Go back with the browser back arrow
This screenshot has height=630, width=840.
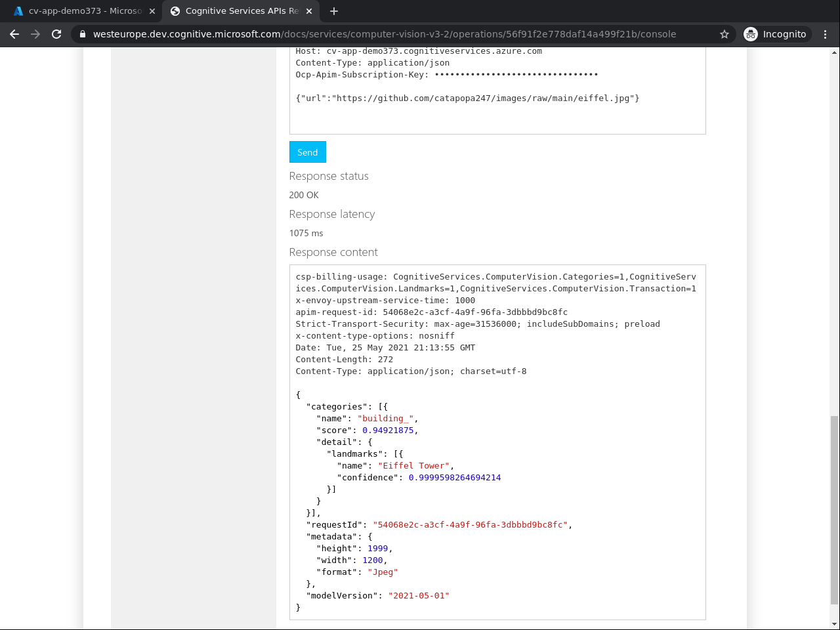point(14,34)
